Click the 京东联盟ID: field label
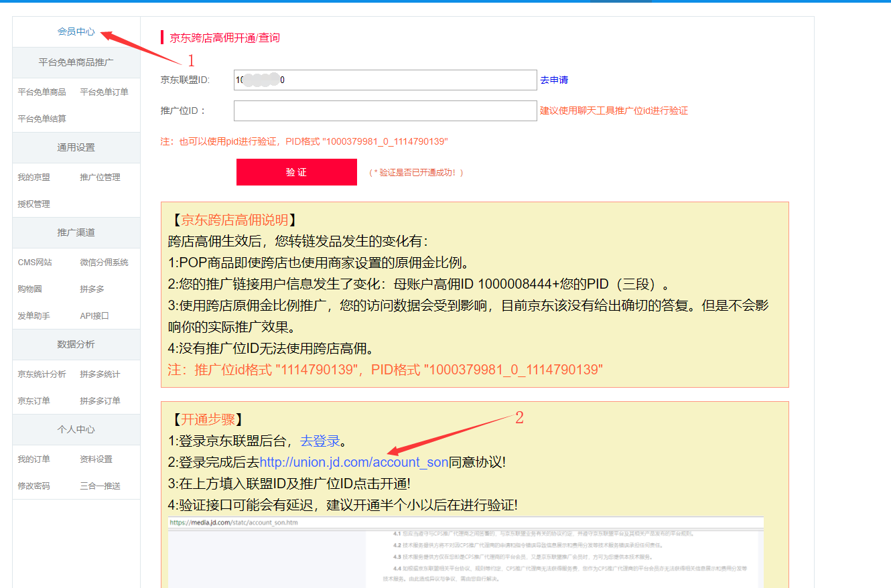Viewport: 891px width, 588px height. tap(185, 80)
